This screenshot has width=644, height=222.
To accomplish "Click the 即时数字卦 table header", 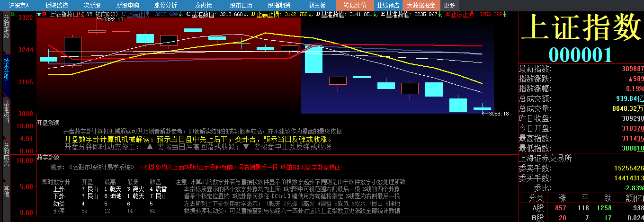I will coord(56,182).
